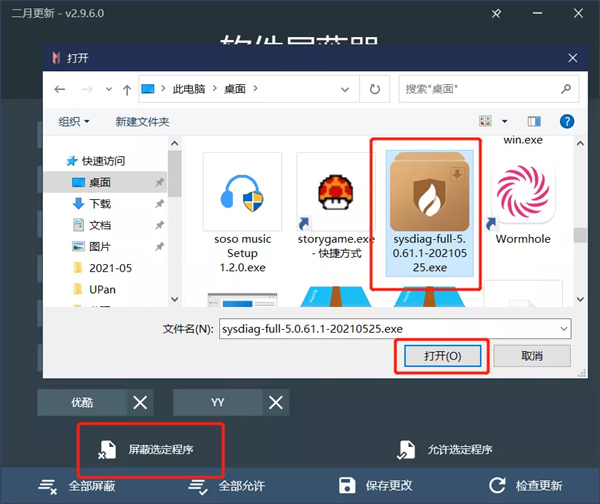This screenshot has height=504, width=600.
Task: Remove the 优酷 entry with X
Action: [140, 402]
